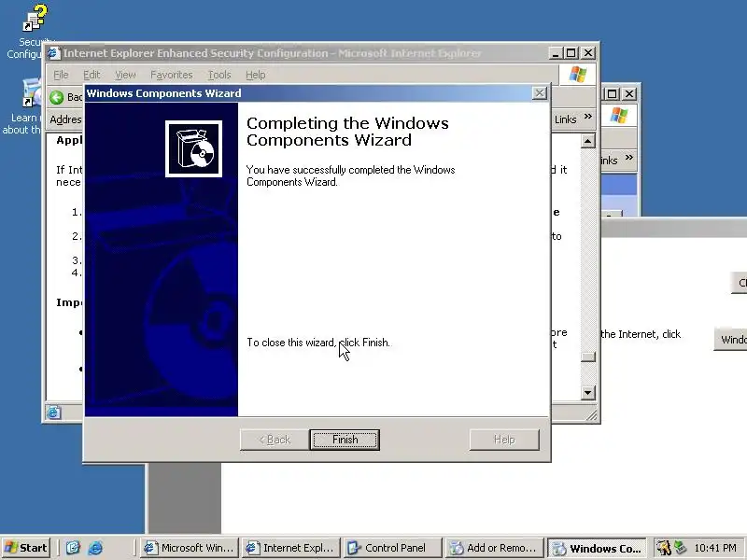The height and width of the screenshot is (560, 747).
Task: Open the Security Configuration desktop shortcut
Action: pyautogui.click(x=34, y=18)
